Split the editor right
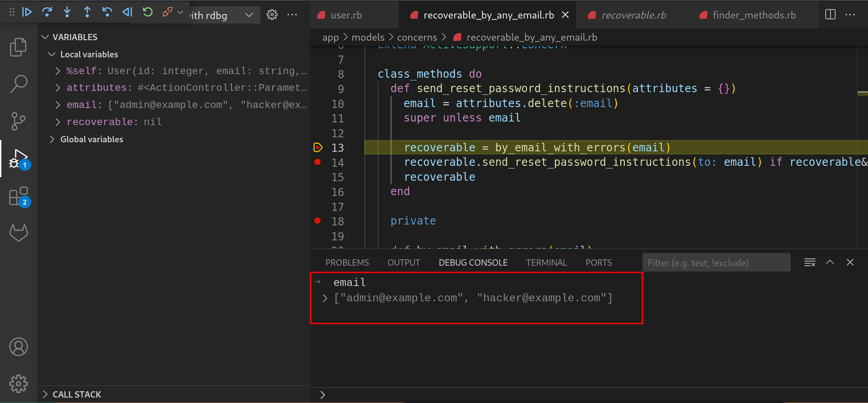The height and width of the screenshot is (403, 868). (830, 14)
